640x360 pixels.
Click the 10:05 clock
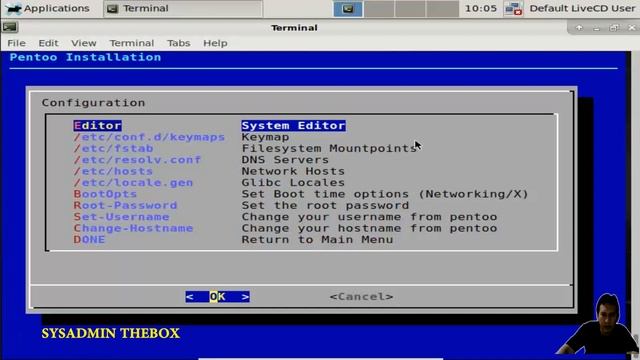coord(481,8)
